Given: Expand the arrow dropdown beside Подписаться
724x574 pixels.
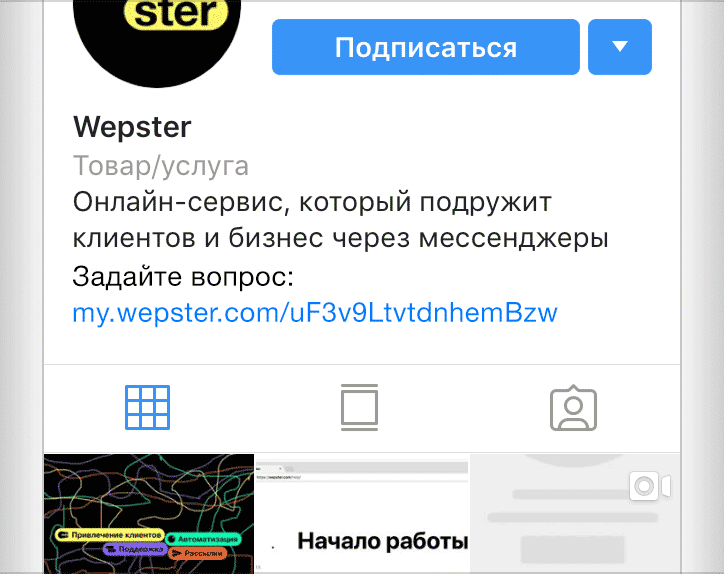Looking at the screenshot, I should [620, 47].
